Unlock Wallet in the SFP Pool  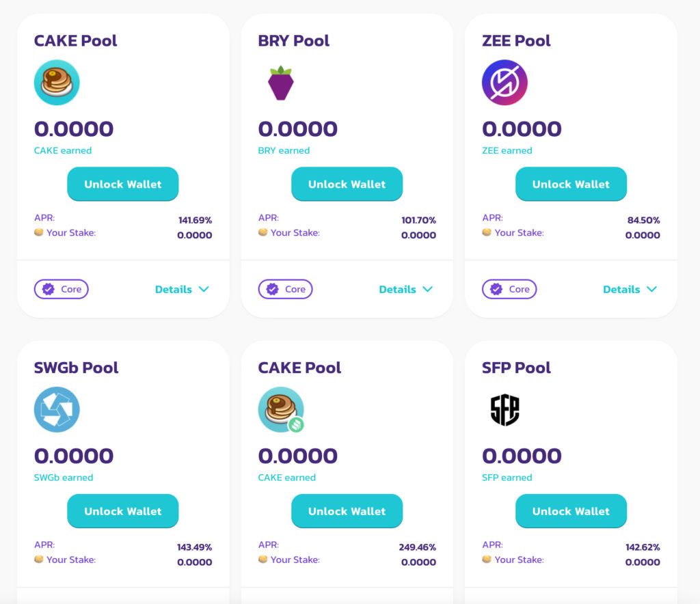coord(571,511)
